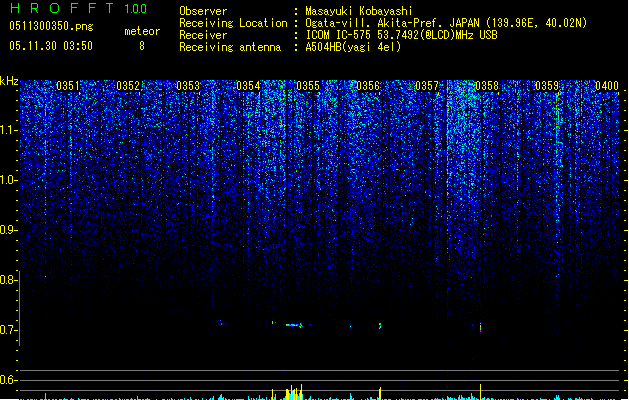Select the filename 0511300350.png
The image size is (629, 400).
click(51, 26)
